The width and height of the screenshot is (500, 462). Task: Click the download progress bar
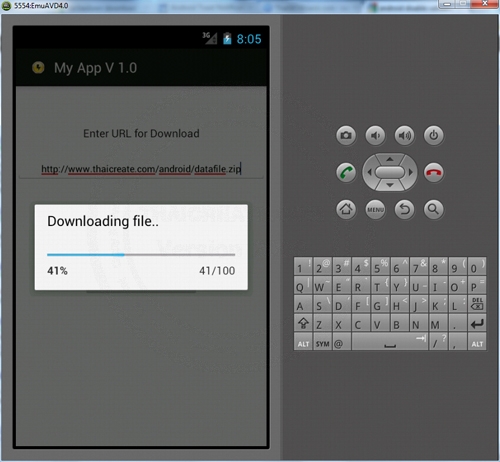pos(141,255)
